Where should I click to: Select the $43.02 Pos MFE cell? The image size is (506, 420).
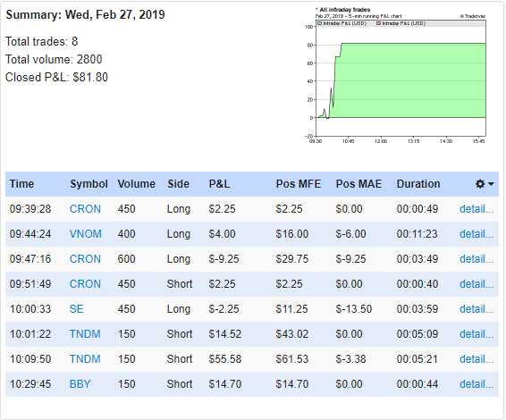click(x=292, y=334)
